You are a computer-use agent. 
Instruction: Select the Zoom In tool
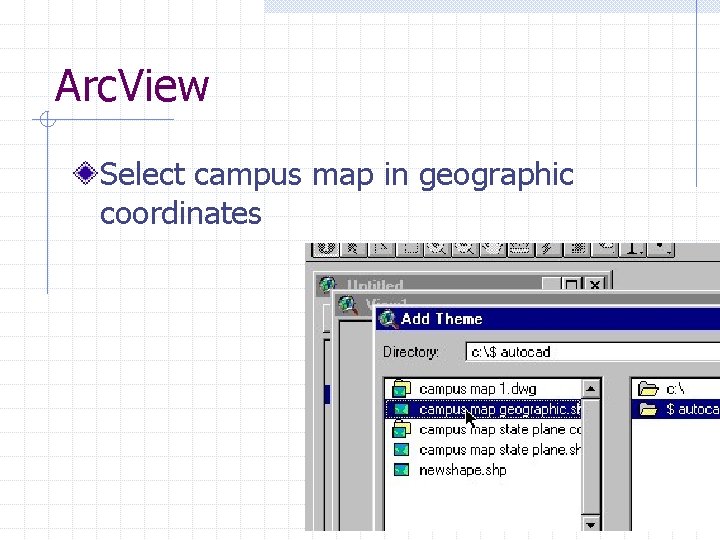coord(438,249)
